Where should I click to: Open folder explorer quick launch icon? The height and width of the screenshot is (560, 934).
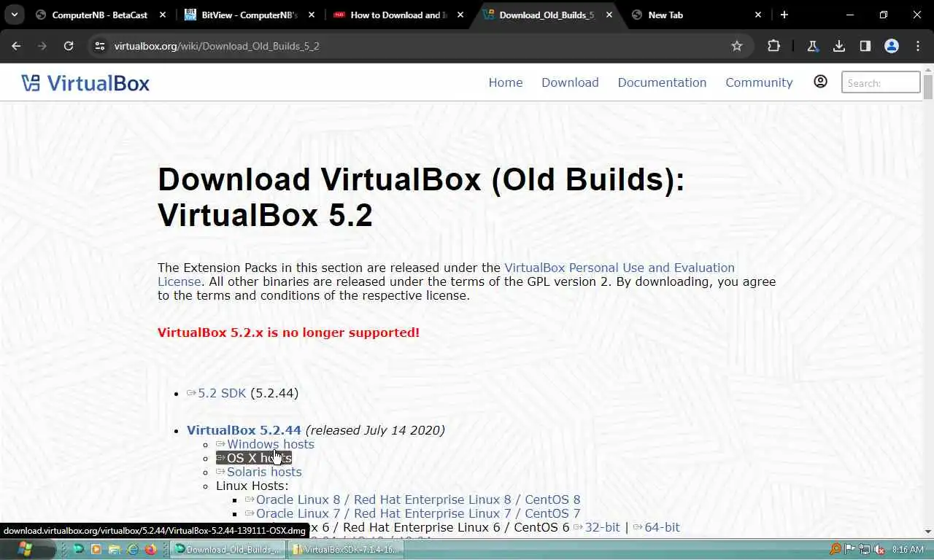[115, 549]
